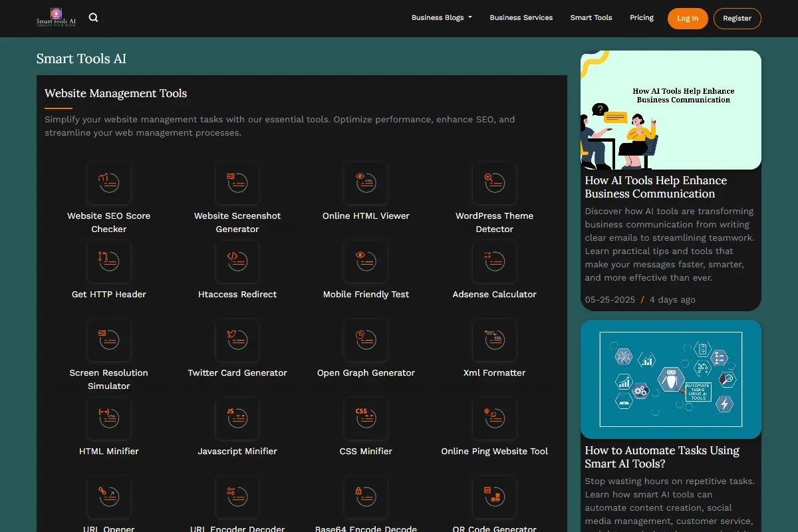Go to Business Services in navigation

521,18
